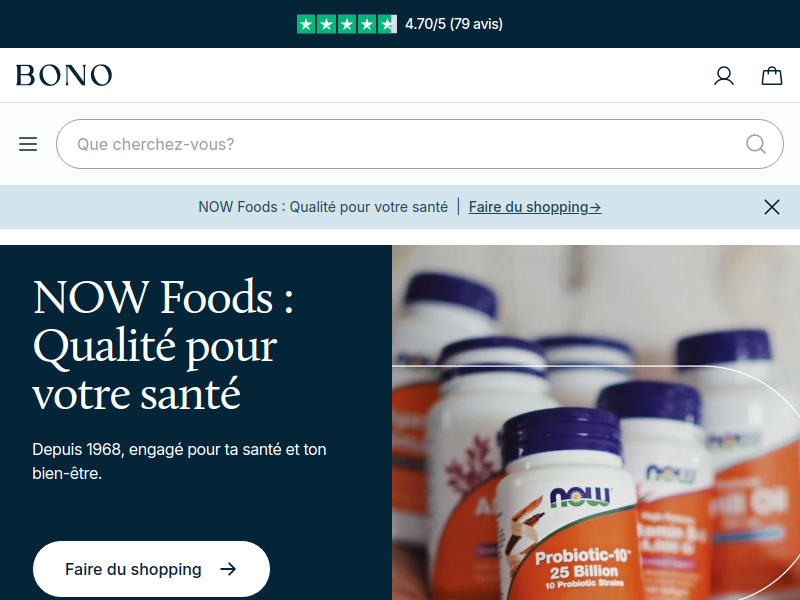Focus the "Que cherchez-vous?" search field

[419, 144]
